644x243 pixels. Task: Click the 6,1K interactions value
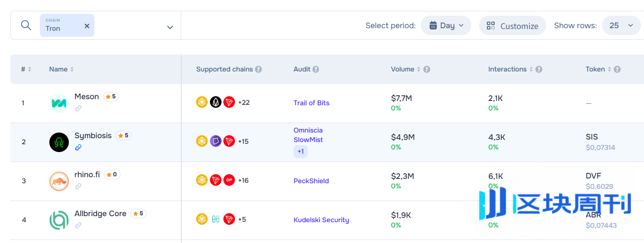[496, 176]
